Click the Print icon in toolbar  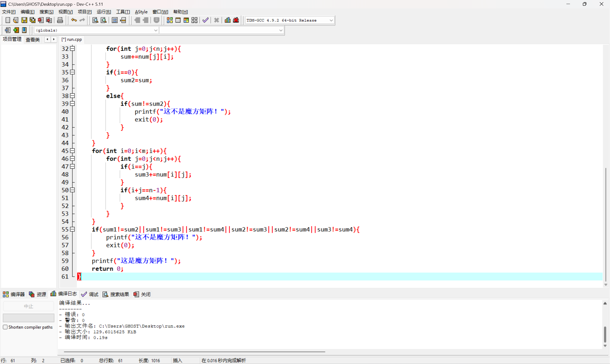(x=60, y=20)
